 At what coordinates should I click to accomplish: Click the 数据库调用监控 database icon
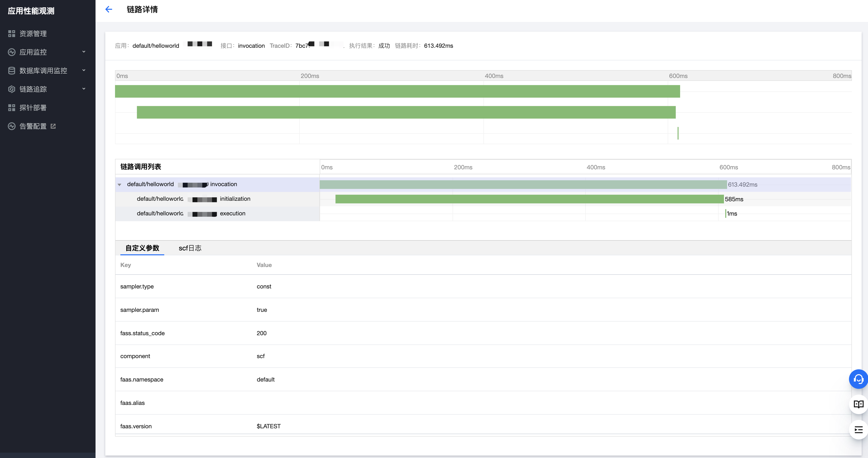coord(12,71)
